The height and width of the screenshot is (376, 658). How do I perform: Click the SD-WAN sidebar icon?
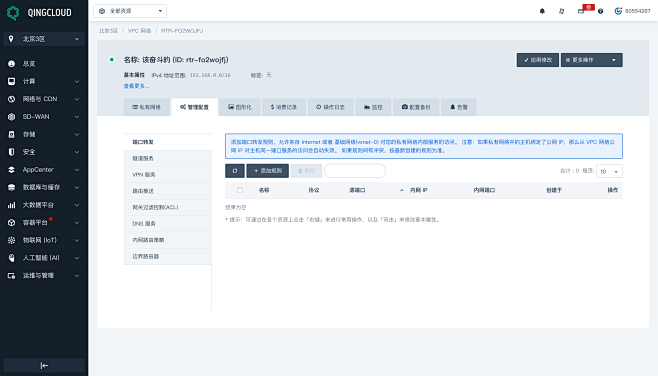click(x=11, y=117)
